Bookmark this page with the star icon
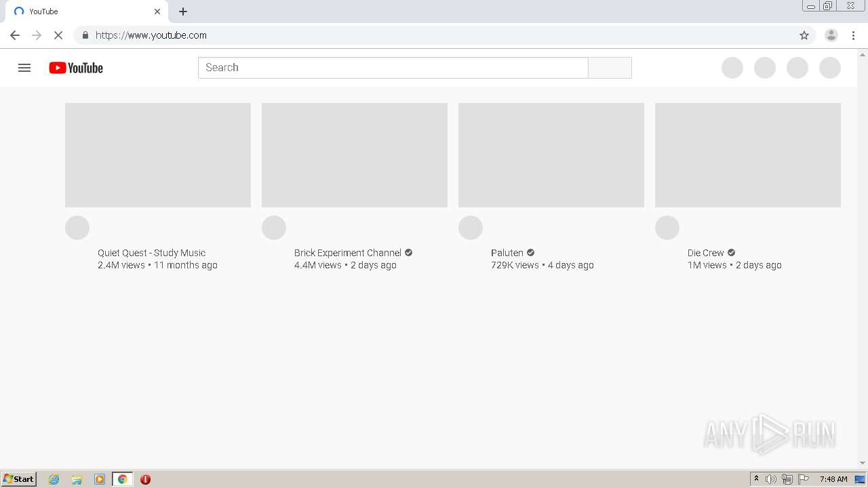 (x=804, y=35)
